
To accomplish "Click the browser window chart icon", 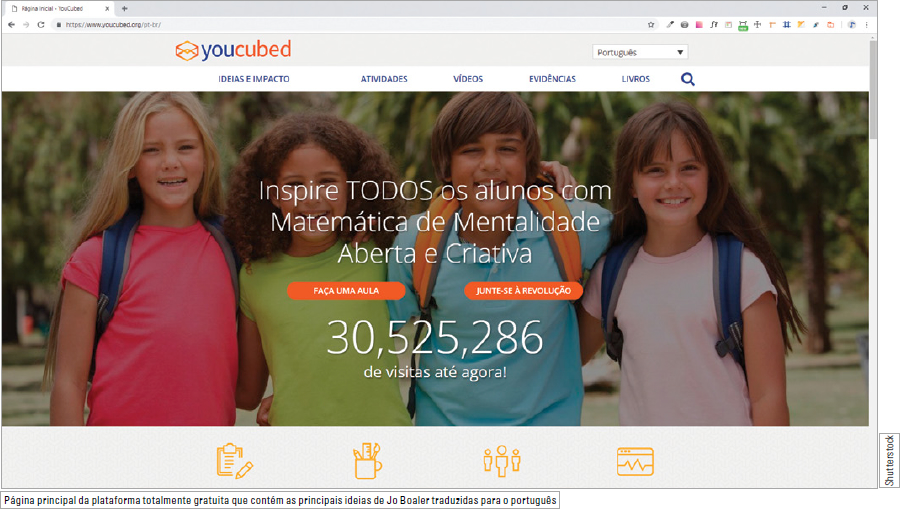I will click(635, 460).
